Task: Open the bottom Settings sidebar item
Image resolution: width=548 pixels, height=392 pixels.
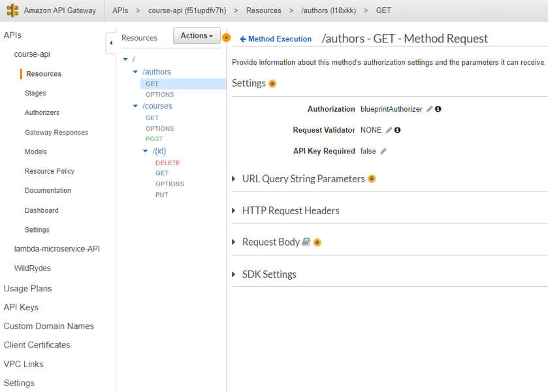Action: click(x=19, y=383)
